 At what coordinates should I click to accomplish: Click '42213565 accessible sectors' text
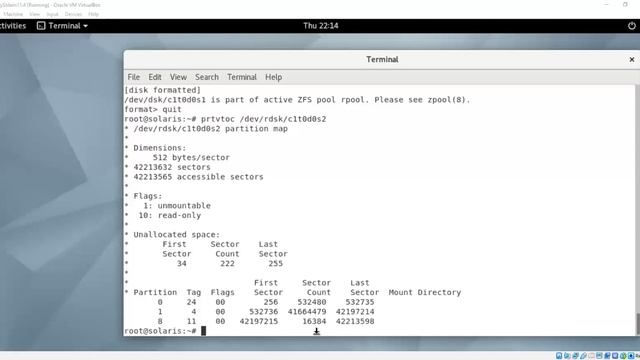click(198, 177)
